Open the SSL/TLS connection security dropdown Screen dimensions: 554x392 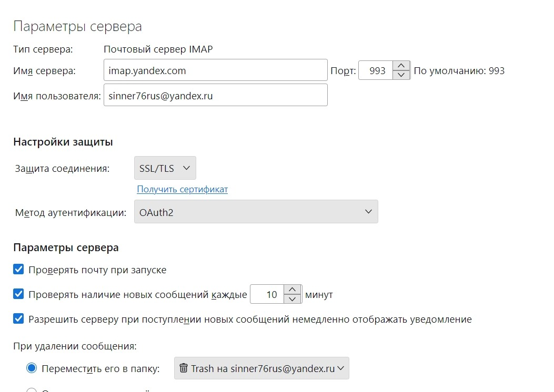[165, 169]
